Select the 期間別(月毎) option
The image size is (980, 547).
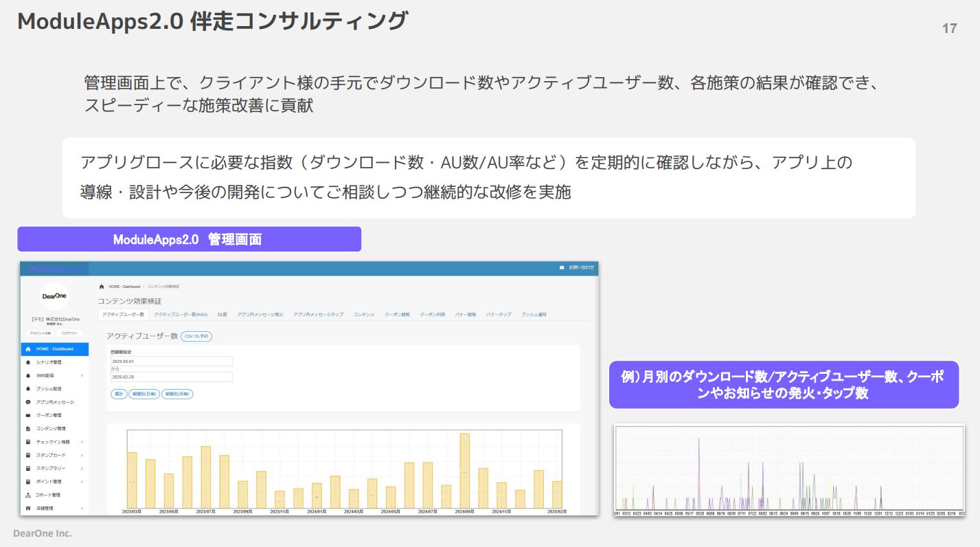coord(177,394)
